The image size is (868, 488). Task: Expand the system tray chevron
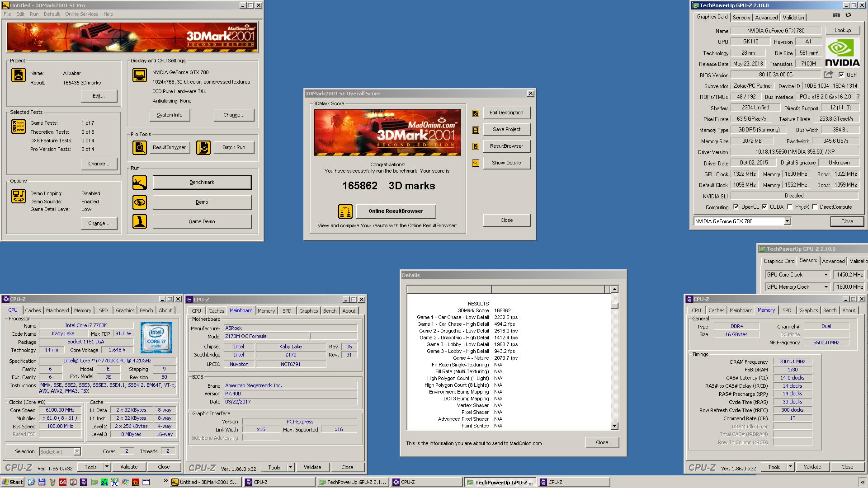863,482
